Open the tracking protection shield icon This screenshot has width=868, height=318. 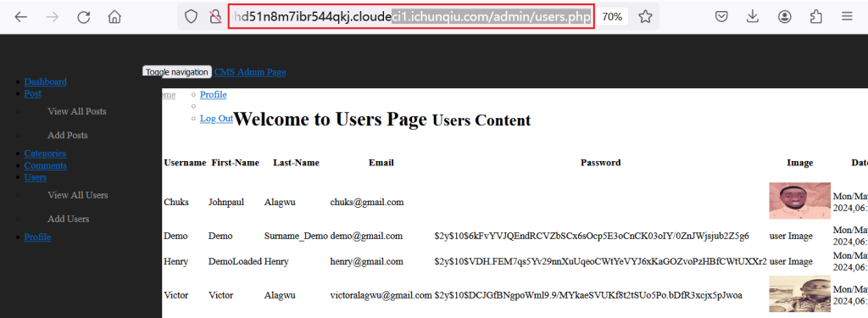pyautogui.click(x=191, y=17)
